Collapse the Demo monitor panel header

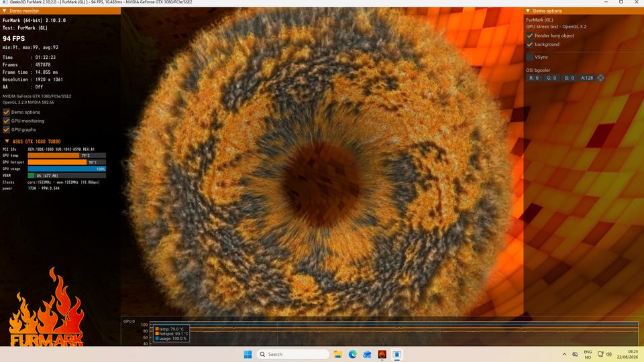coord(60,11)
